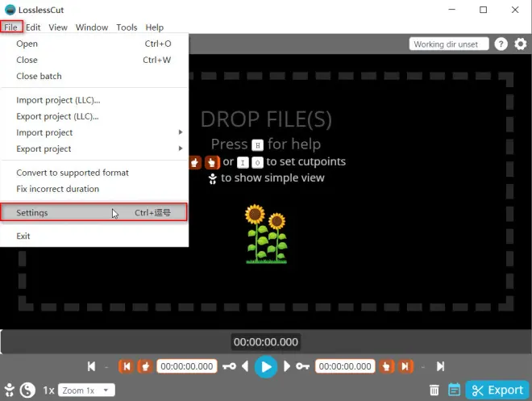Open the Tools menu

click(x=127, y=27)
